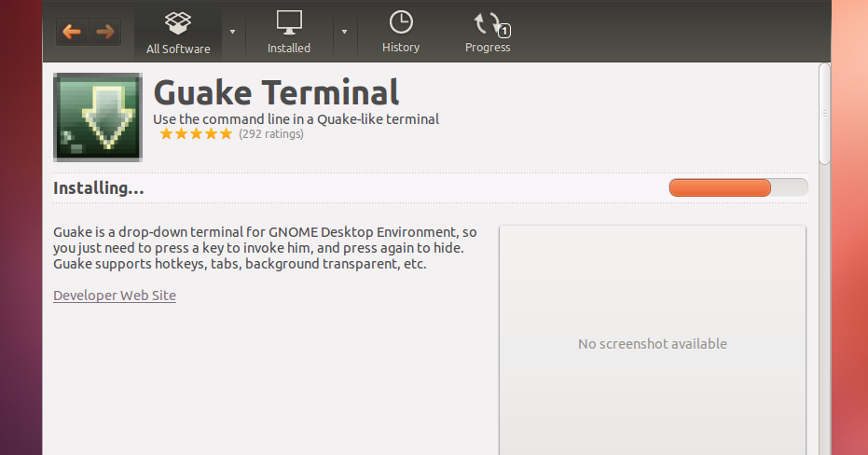This screenshot has width=868, height=455.
Task: Click the Guake Terminal app icon
Action: [x=98, y=117]
